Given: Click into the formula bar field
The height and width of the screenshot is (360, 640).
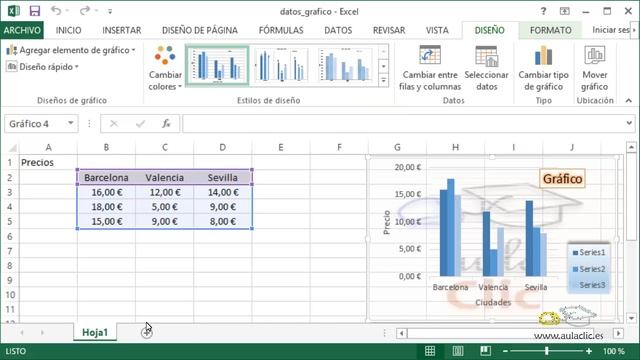Looking at the screenshot, I should 404,124.
